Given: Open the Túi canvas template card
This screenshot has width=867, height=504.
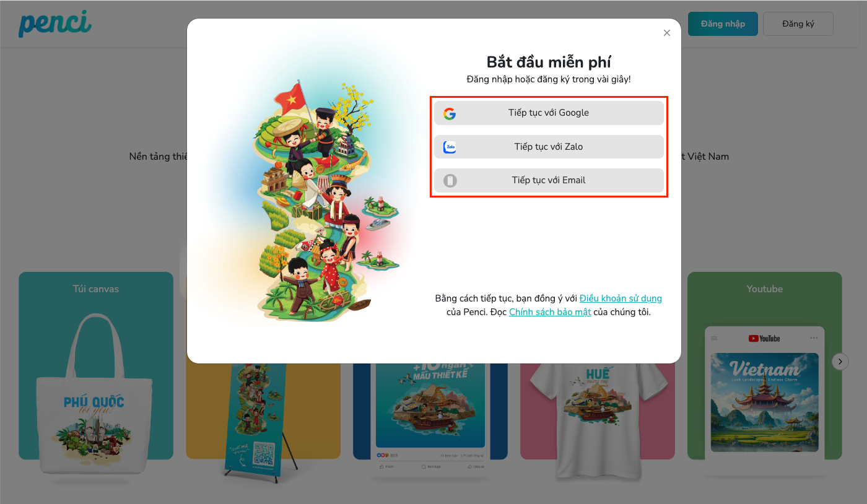Looking at the screenshot, I should pyautogui.click(x=96, y=365).
